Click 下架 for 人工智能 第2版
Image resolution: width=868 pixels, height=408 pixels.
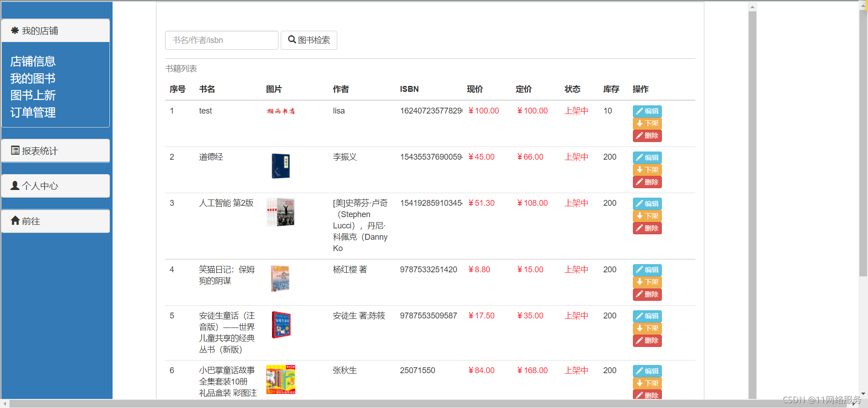click(x=647, y=216)
